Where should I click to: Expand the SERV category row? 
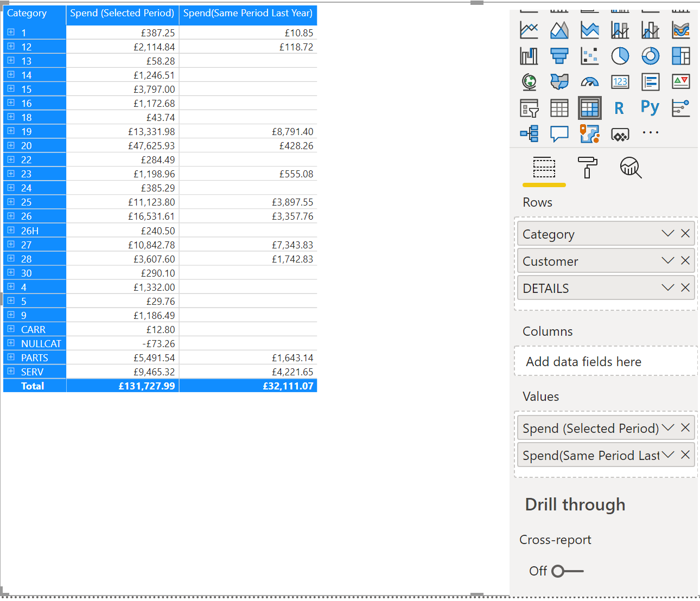[x=11, y=371]
